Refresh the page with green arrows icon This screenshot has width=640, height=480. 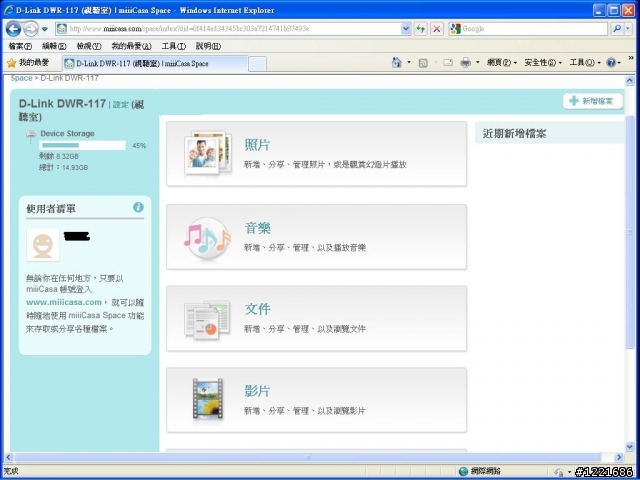(420, 29)
